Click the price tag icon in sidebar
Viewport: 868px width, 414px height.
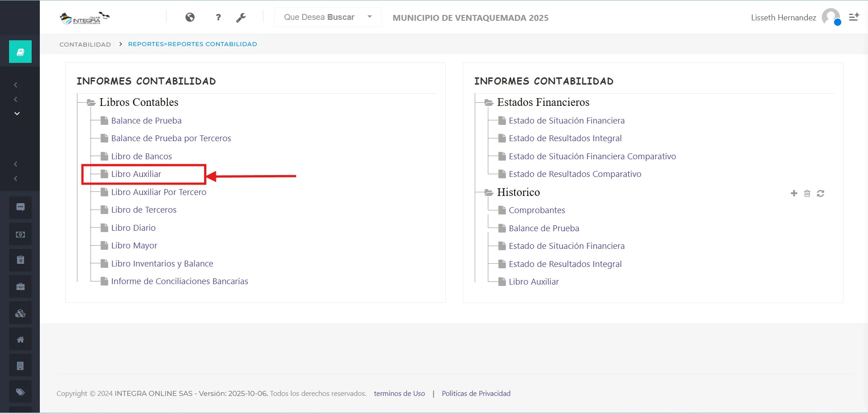point(20,392)
